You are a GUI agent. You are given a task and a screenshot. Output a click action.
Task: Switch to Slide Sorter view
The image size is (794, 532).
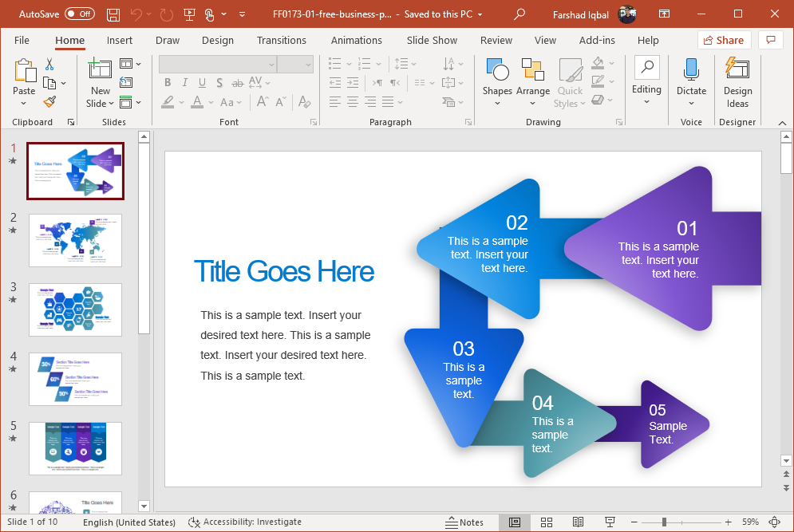coord(547,522)
